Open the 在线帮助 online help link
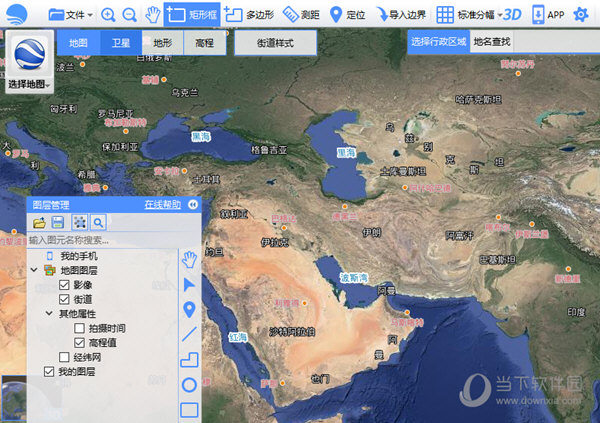The height and width of the screenshot is (423, 600). pos(162,204)
